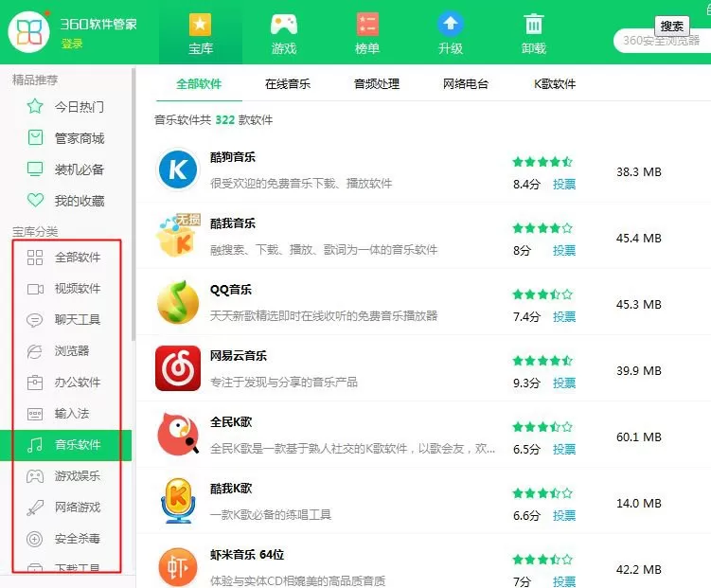This screenshot has width=711, height=588.
Task: Select the 今日热门 sidebar item
Action: pyautogui.click(x=65, y=107)
